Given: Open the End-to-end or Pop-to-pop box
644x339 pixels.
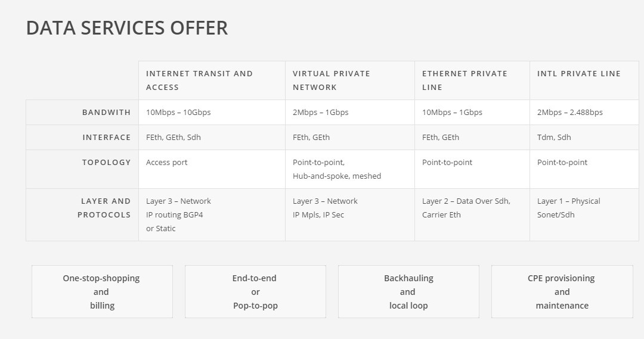Looking at the screenshot, I should [x=255, y=291].
